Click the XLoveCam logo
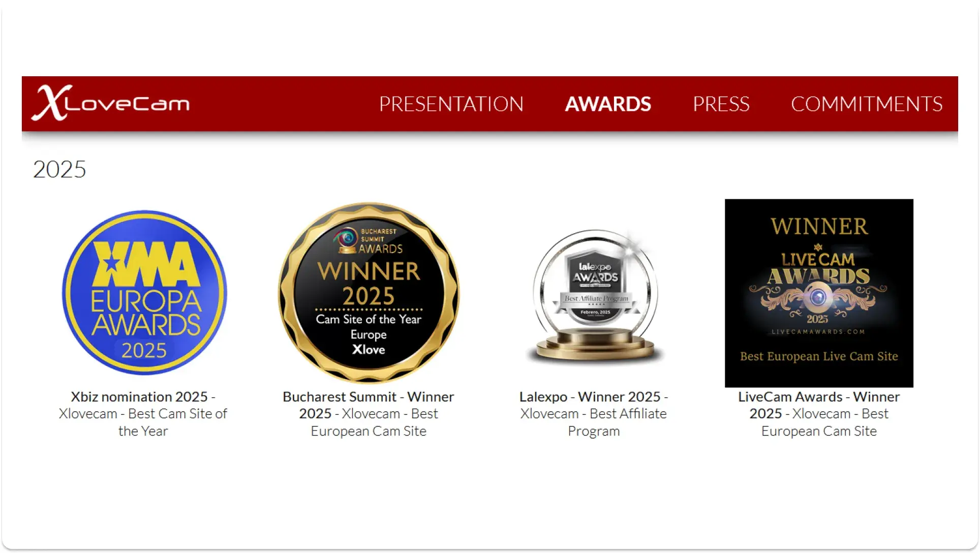The image size is (980, 553). point(110,103)
